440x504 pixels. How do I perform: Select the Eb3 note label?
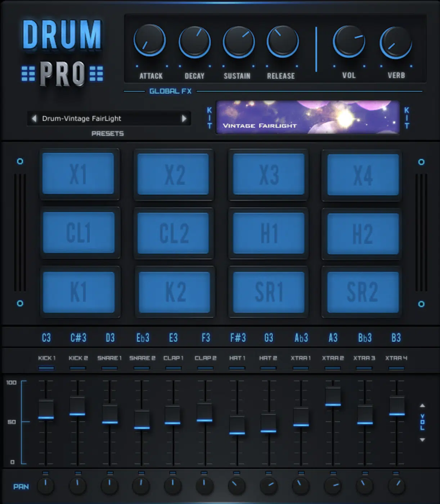tap(143, 338)
